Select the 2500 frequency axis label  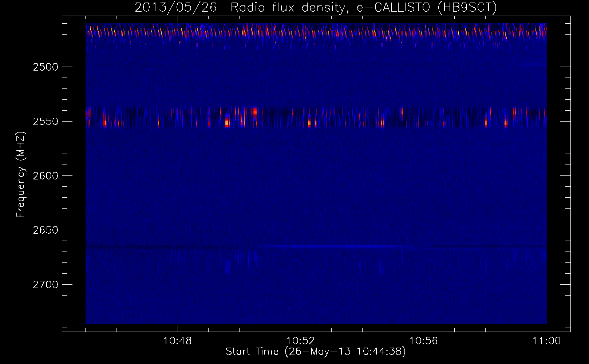(46, 67)
